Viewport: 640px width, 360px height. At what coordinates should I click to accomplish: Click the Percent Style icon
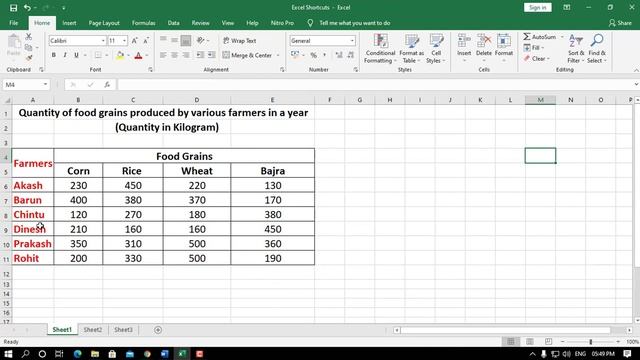click(313, 55)
